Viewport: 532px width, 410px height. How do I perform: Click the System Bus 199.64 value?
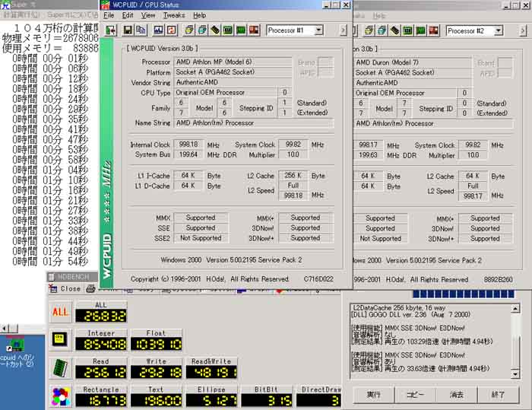pyautogui.click(x=188, y=154)
